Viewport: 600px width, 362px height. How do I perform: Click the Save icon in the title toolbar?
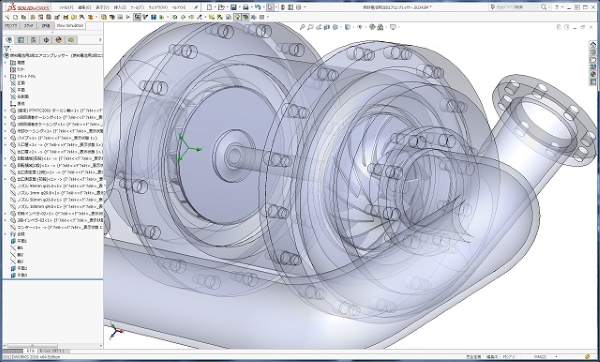click(233, 7)
